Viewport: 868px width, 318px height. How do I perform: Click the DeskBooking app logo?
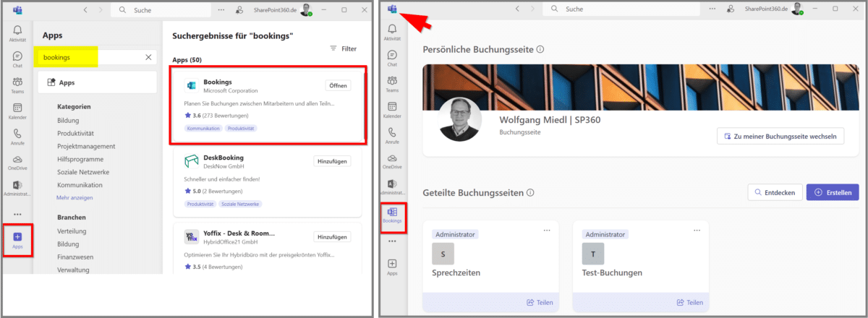pos(191,160)
